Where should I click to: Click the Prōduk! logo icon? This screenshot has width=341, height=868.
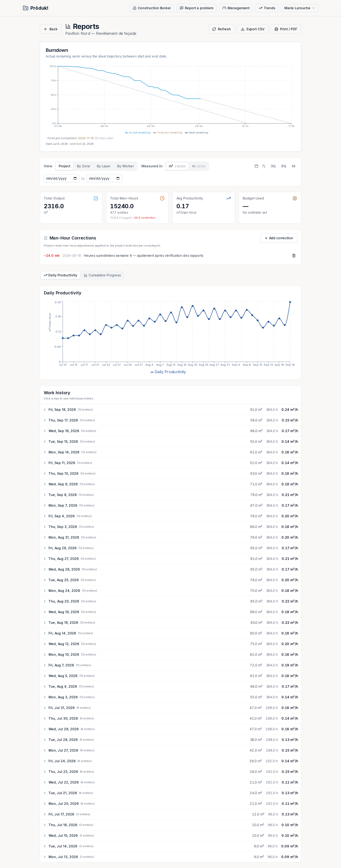[25, 8]
